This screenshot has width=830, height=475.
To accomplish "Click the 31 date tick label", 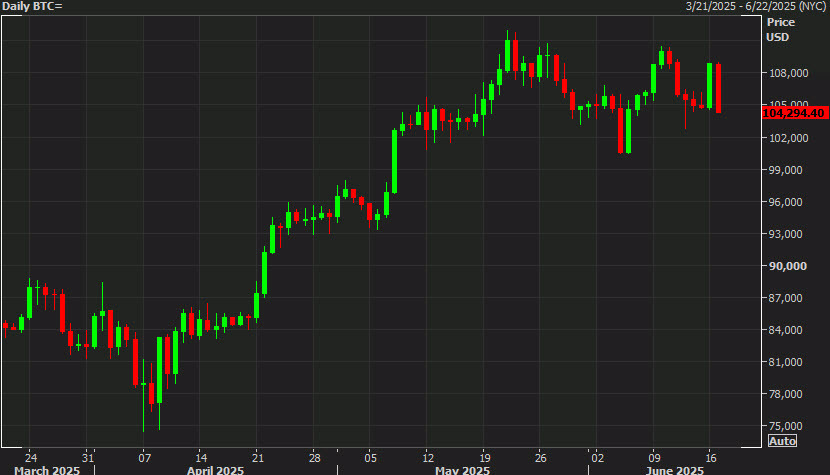I will [88, 458].
